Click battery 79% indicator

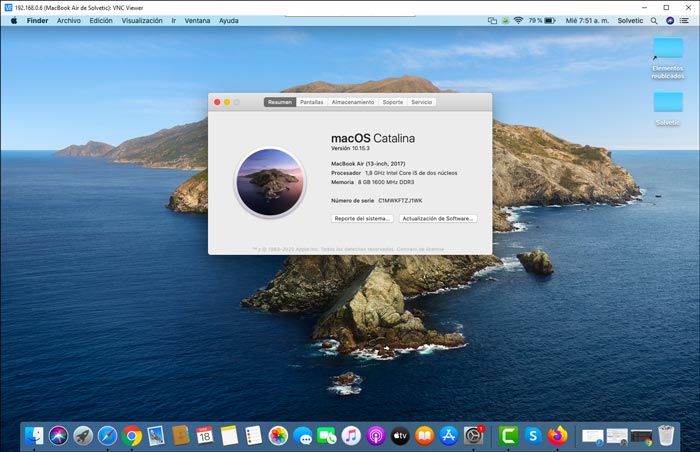point(542,21)
